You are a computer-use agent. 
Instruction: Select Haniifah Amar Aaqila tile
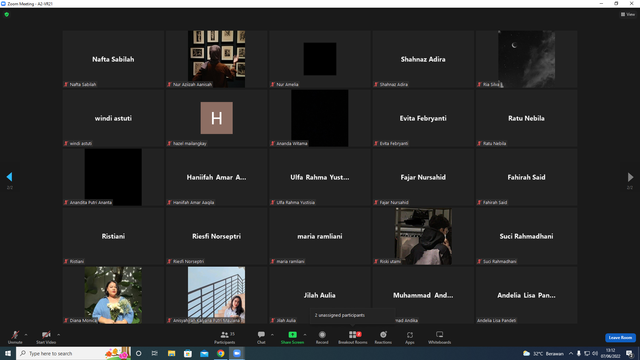click(216, 177)
